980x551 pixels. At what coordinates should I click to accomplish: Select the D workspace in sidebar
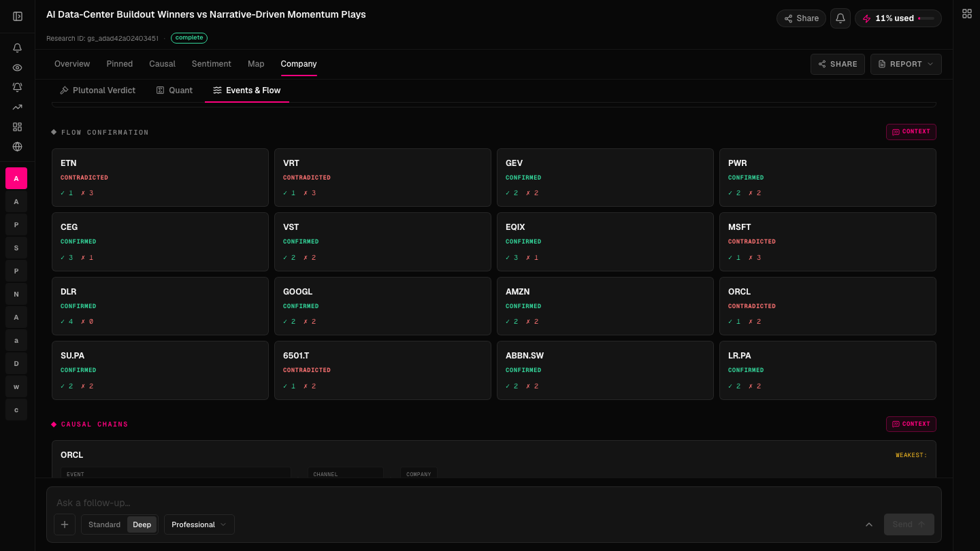point(16,363)
